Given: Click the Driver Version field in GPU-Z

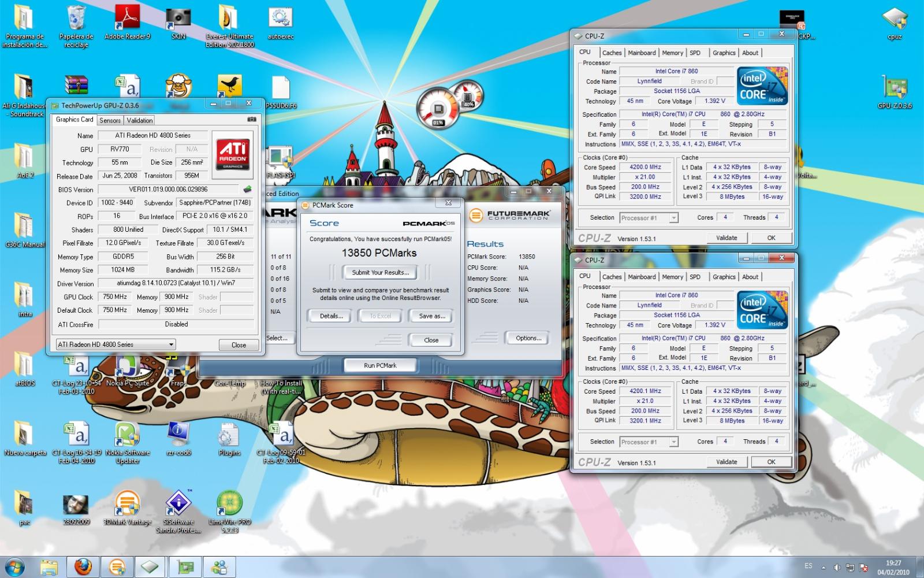Looking at the screenshot, I should pyautogui.click(x=176, y=283).
